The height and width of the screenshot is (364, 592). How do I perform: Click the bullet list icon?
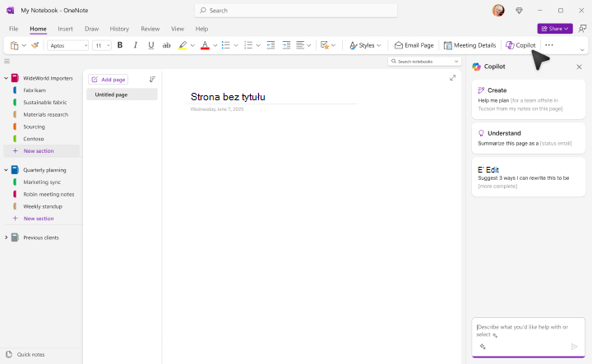[226, 45]
